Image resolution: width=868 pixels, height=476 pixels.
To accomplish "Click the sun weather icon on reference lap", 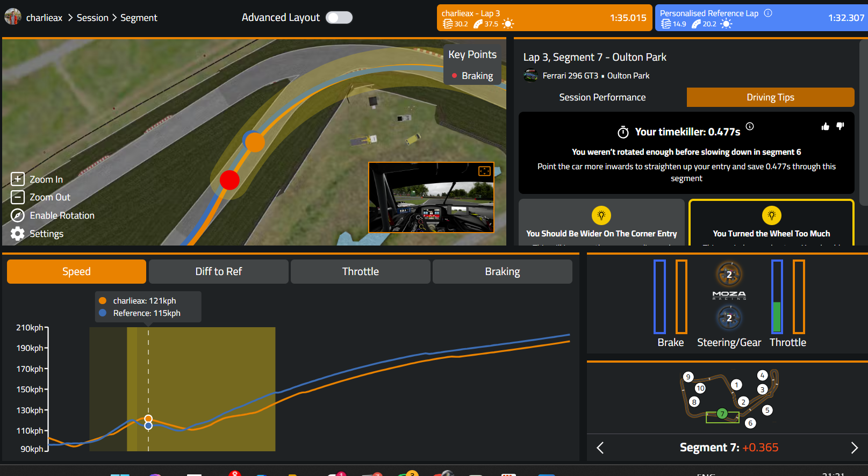I will [726, 24].
